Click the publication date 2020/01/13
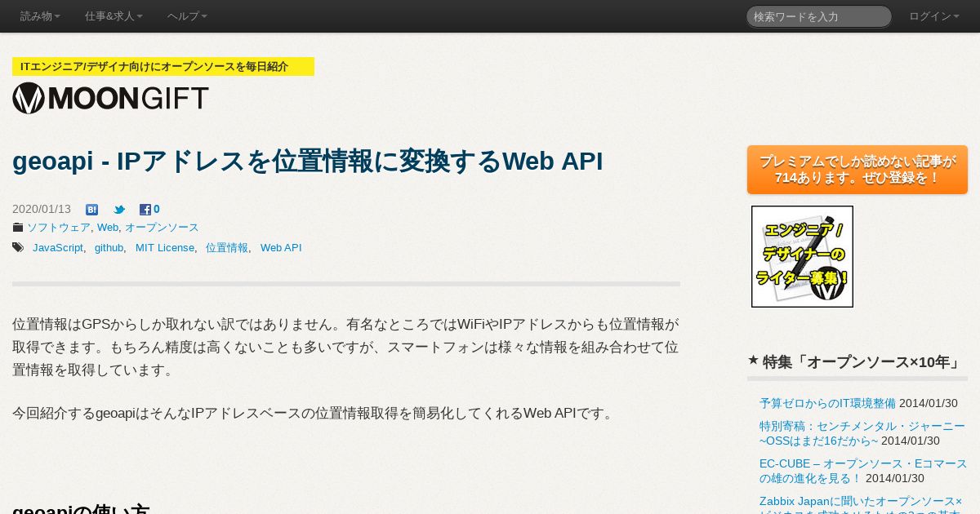 [x=42, y=209]
